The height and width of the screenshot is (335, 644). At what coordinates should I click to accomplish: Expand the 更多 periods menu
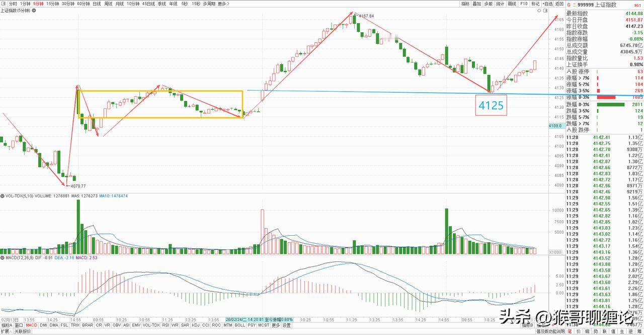[x=223, y=4]
